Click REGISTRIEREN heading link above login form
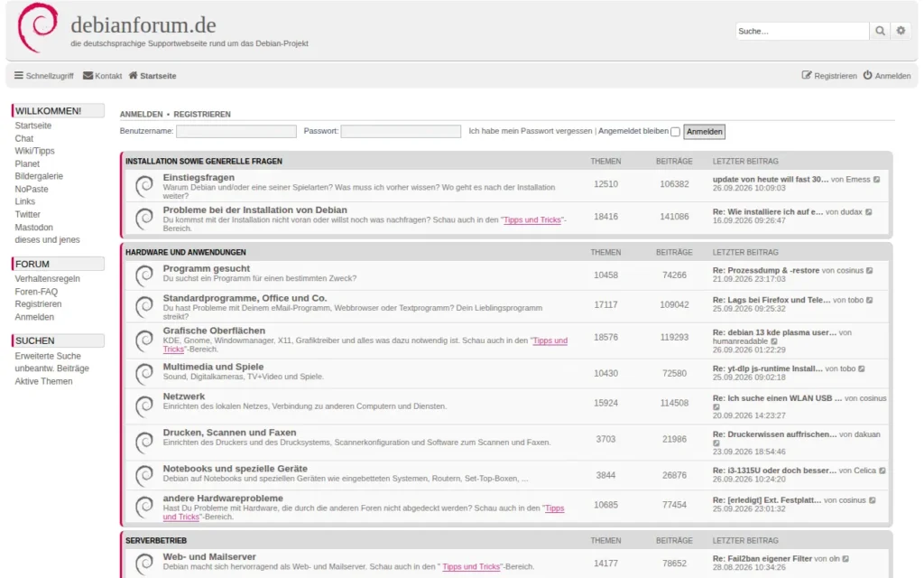924x578 pixels. click(x=202, y=114)
